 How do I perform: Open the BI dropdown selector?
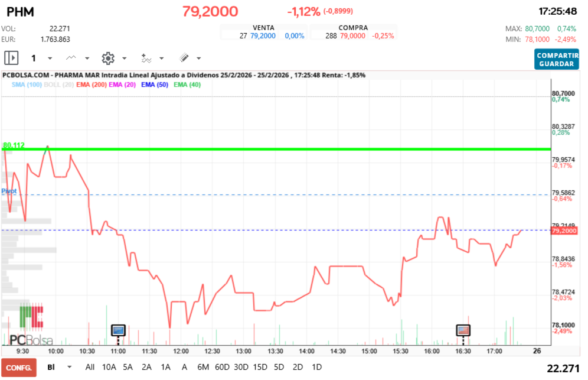(x=57, y=367)
